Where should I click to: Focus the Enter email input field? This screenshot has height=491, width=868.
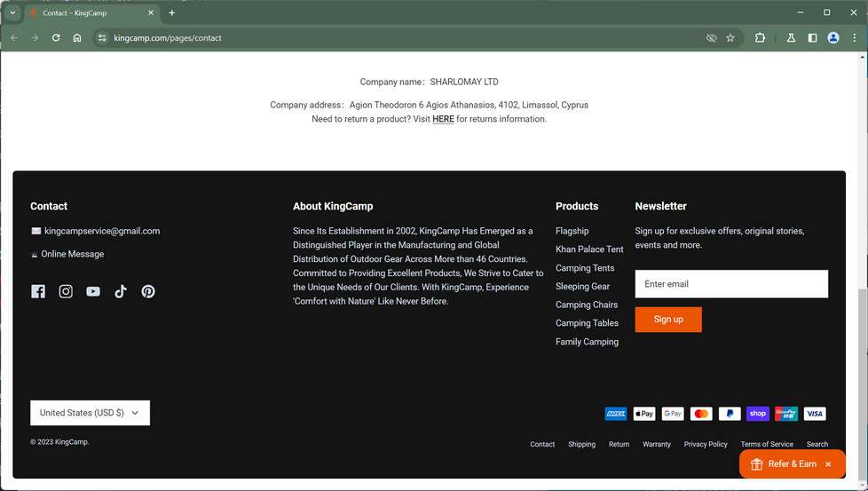tap(731, 284)
